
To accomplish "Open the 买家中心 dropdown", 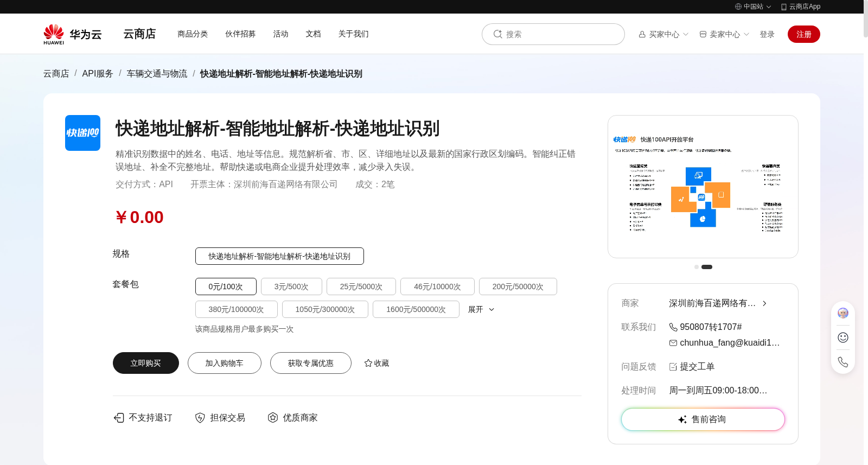I will (663, 34).
